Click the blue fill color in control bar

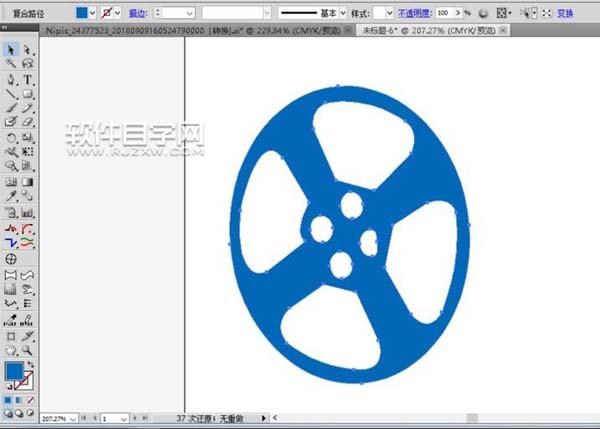coord(82,13)
